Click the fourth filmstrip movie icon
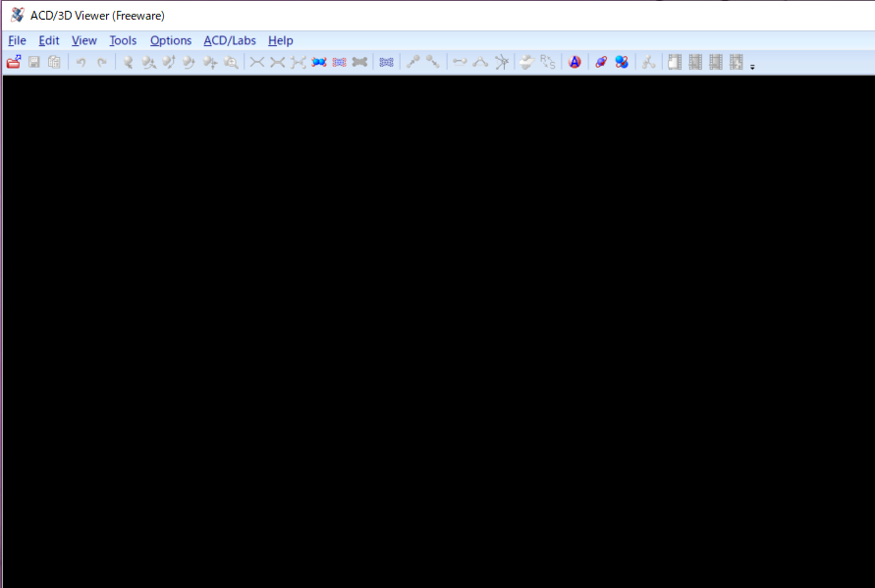875x588 pixels. 737,62
